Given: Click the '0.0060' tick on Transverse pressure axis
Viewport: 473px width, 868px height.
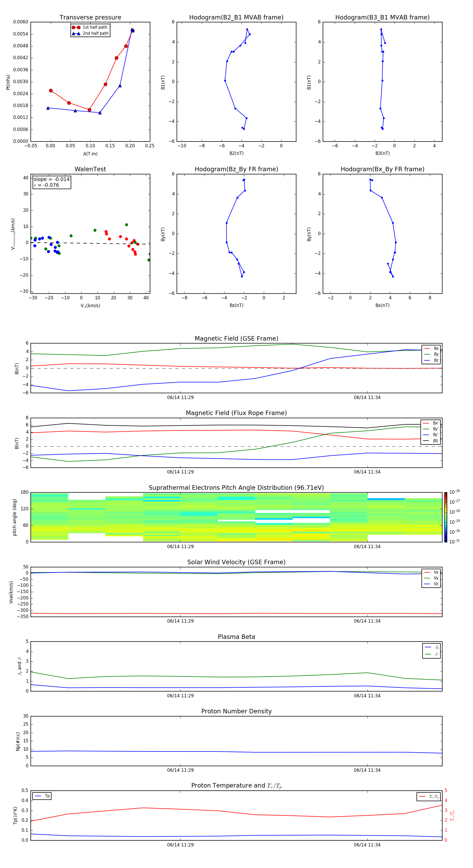Looking at the screenshot, I should click(x=20, y=22).
